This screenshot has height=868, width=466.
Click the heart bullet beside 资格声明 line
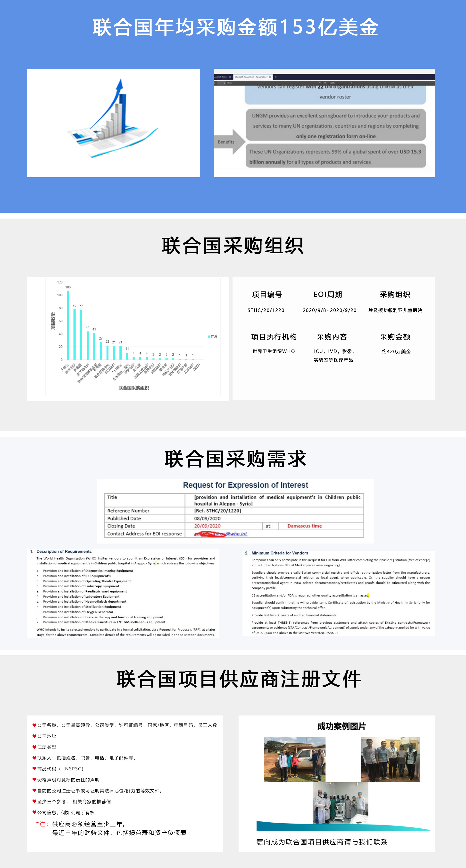click(x=34, y=779)
